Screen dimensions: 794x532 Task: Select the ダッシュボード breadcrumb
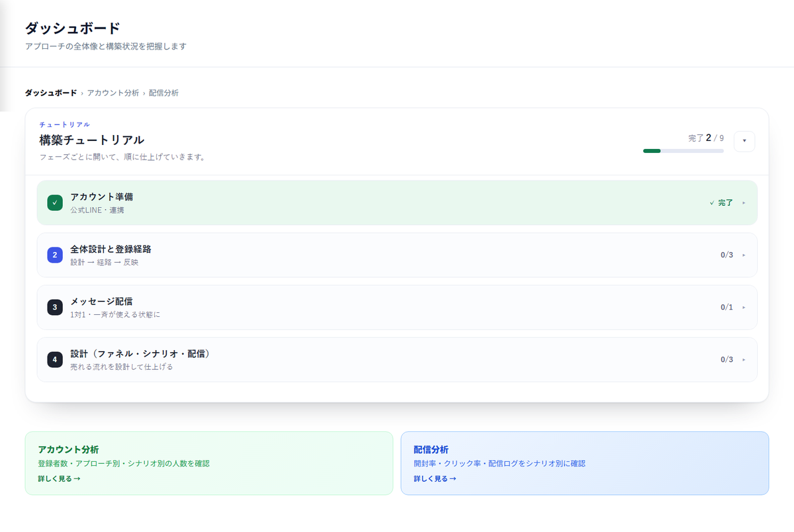[x=51, y=93]
